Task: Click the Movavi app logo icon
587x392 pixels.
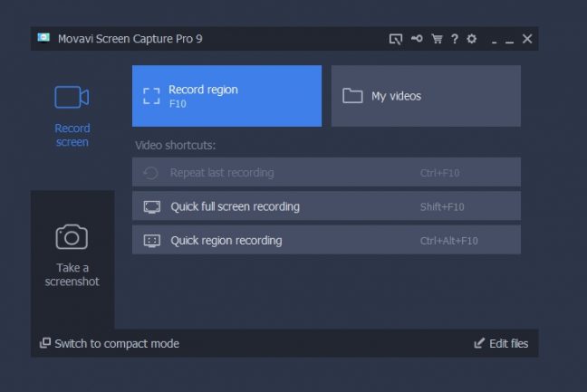Action: [43, 38]
